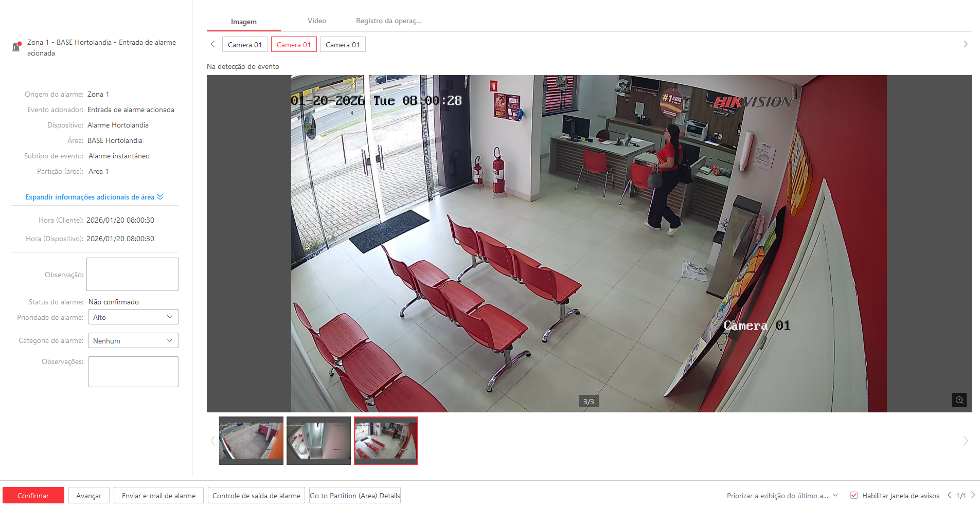Uncheck Habilitar janela de avisos checkbox

point(854,495)
